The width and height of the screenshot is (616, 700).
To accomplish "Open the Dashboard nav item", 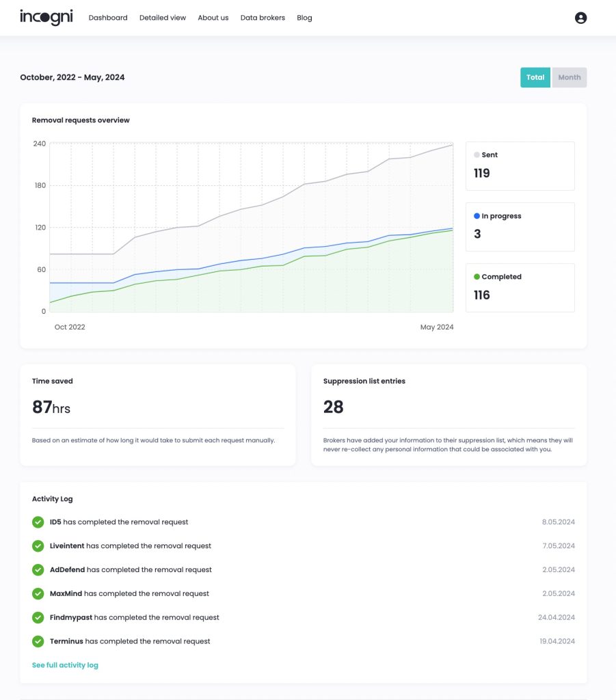I will [108, 18].
